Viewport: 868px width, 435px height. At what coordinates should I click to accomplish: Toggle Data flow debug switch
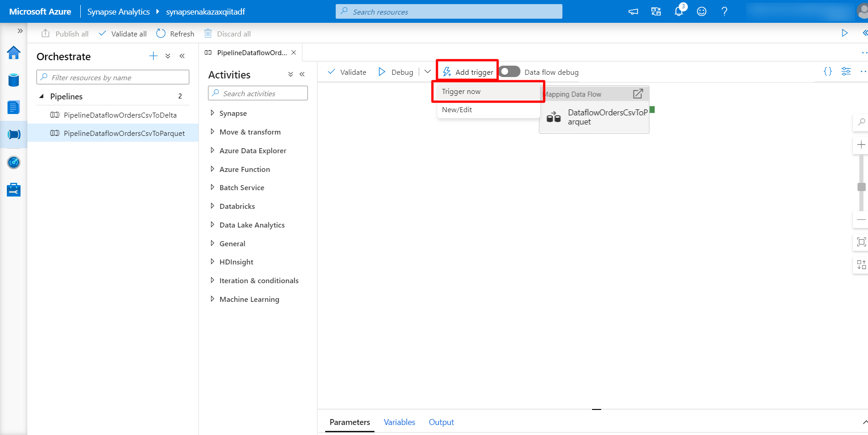(509, 72)
